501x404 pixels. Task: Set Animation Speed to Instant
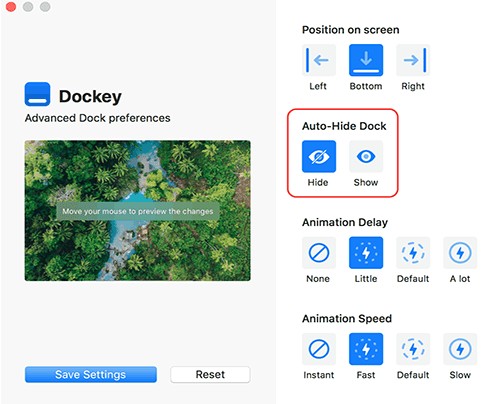(319, 349)
